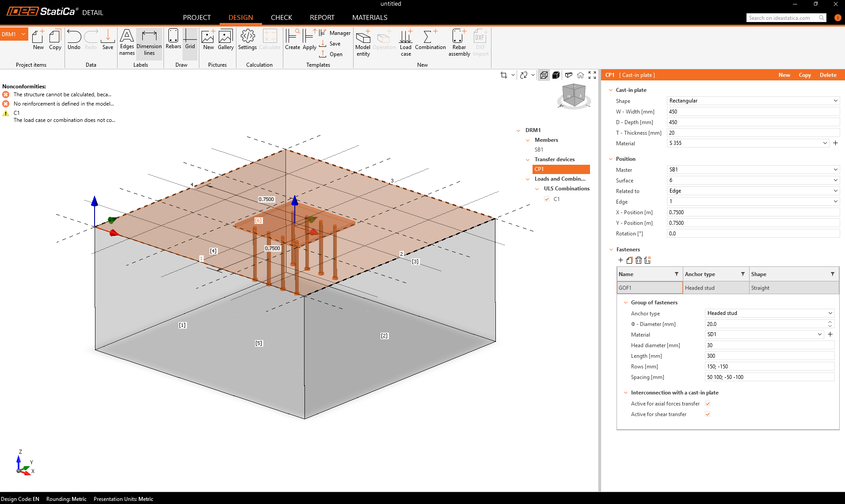Viewport: 845px width, 504px height.
Task: Switch to the CHECK tab
Action: [x=281, y=18]
